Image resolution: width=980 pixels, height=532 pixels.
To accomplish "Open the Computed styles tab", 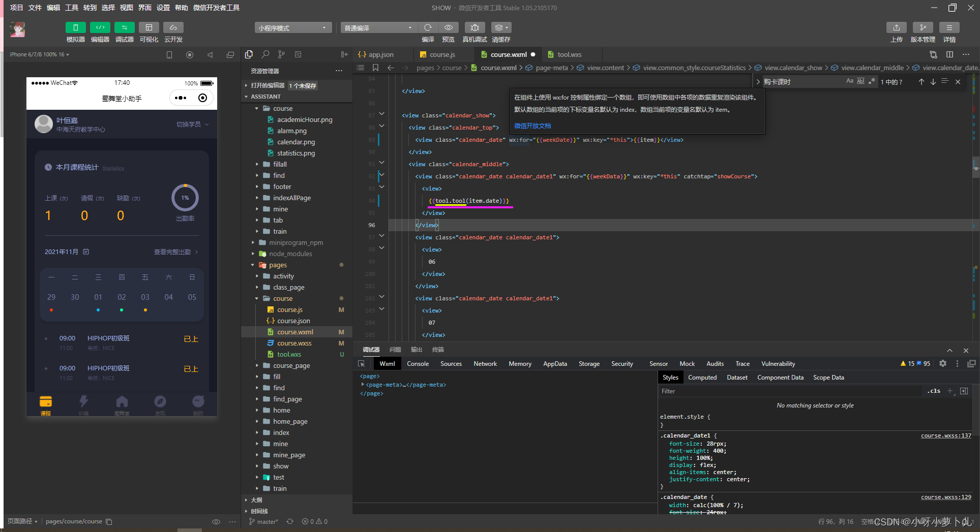I will pos(702,378).
